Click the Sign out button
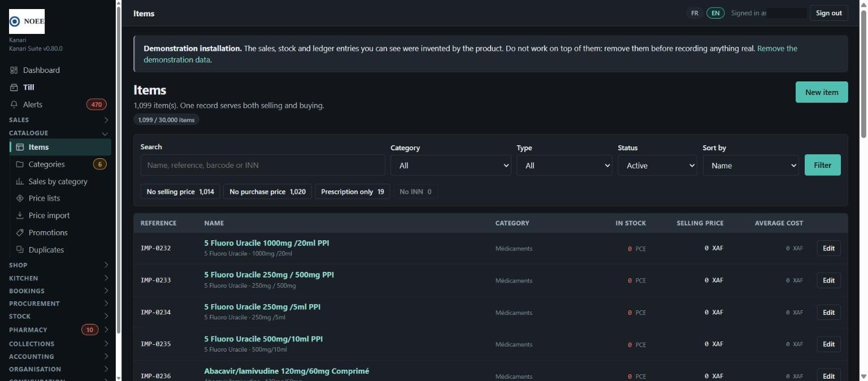Viewport: 868px width, 381px height. [x=829, y=13]
